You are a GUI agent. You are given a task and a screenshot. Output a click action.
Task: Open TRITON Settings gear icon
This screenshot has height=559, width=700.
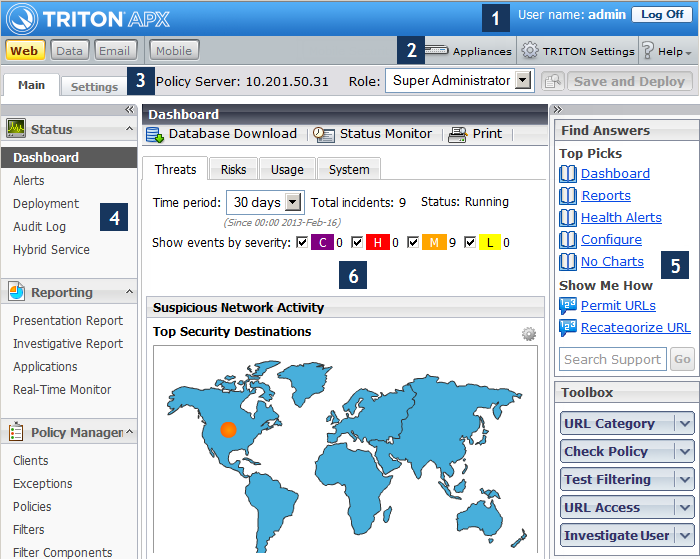(530, 50)
